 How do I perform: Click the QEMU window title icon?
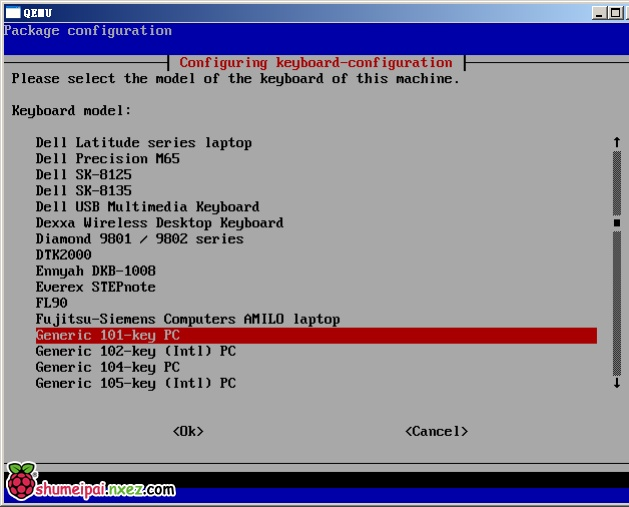12,13
